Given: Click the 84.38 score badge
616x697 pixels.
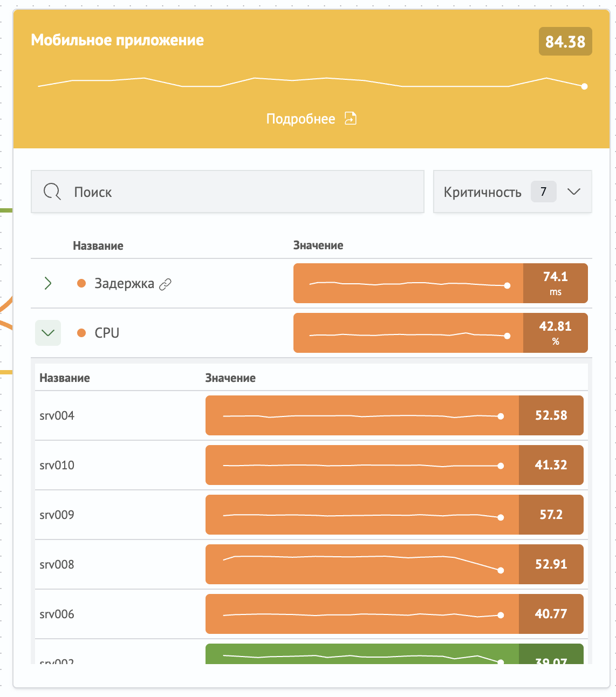Looking at the screenshot, I should [x=565, y=42].
